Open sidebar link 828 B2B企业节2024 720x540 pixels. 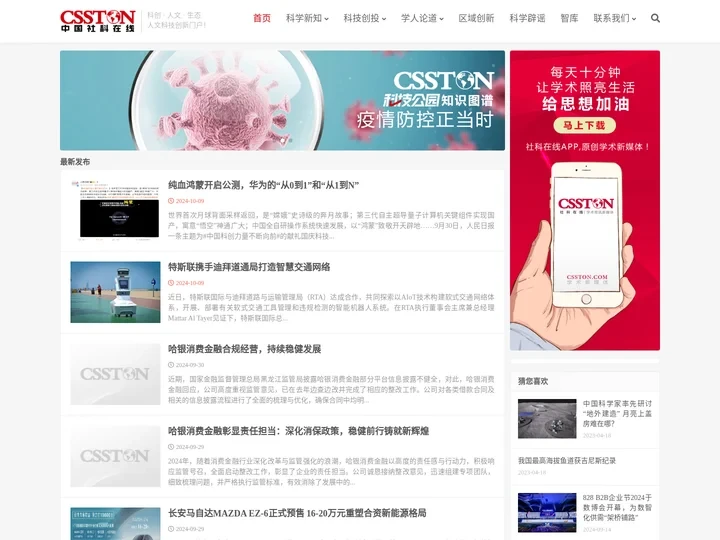[x=617, y=507]
